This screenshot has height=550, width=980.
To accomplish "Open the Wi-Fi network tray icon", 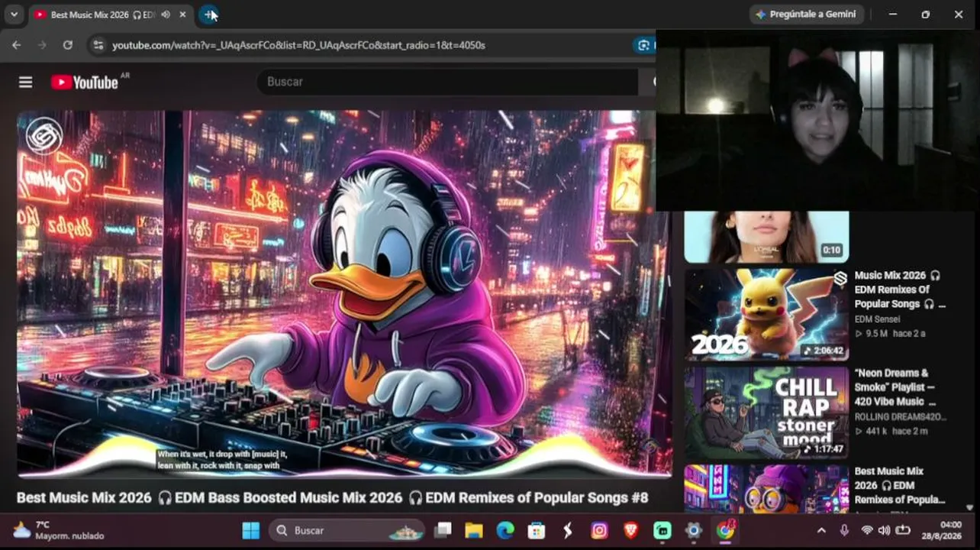I will pos(866,530).
